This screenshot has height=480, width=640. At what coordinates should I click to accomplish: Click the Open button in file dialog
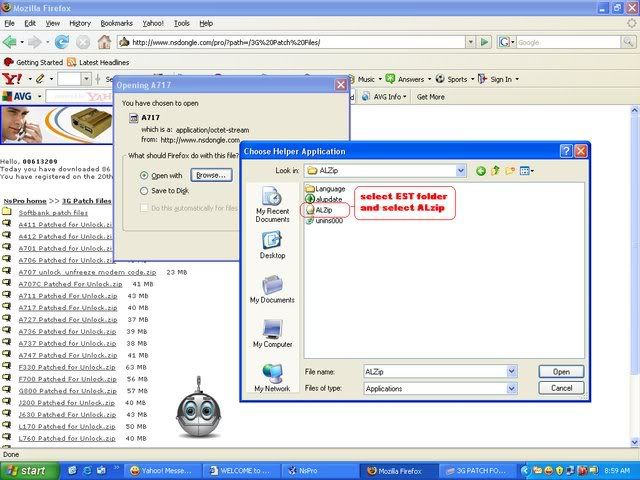(561, 371)
